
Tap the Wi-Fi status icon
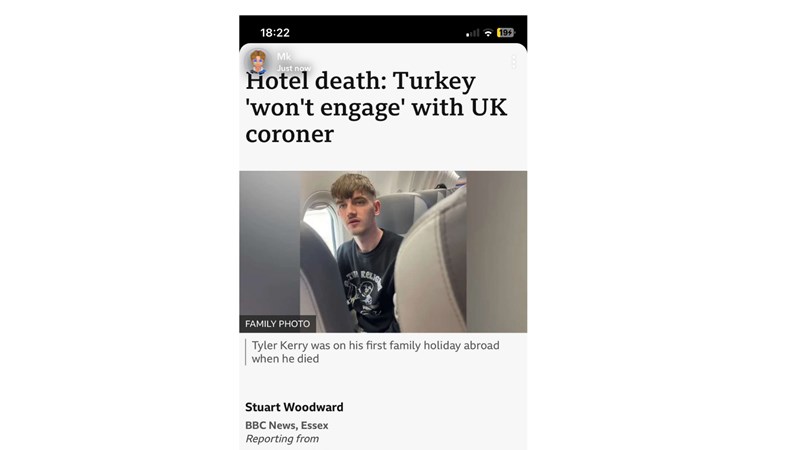(488, 33)
